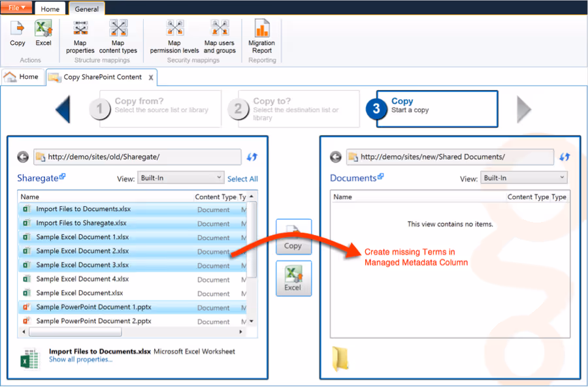Click the Excel worksheet preview icon below source list
The height and width of the screenshot is (387, 588).
(29, 359)
